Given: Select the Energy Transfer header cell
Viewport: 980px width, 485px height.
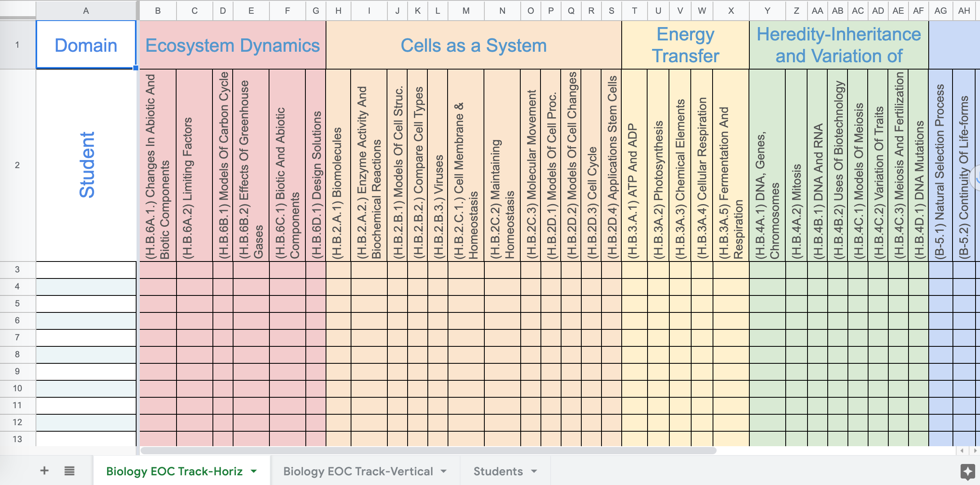Looking at the screenshot, I should click(686, 45).
